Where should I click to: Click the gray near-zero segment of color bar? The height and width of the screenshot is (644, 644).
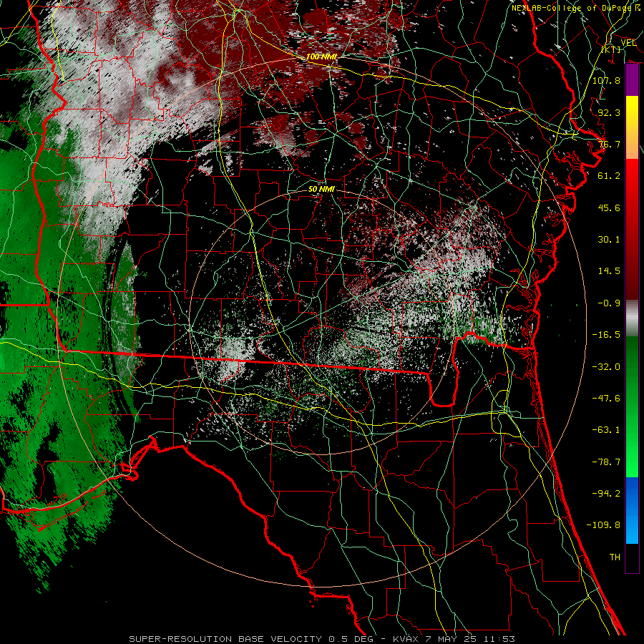tap(632, 318)
